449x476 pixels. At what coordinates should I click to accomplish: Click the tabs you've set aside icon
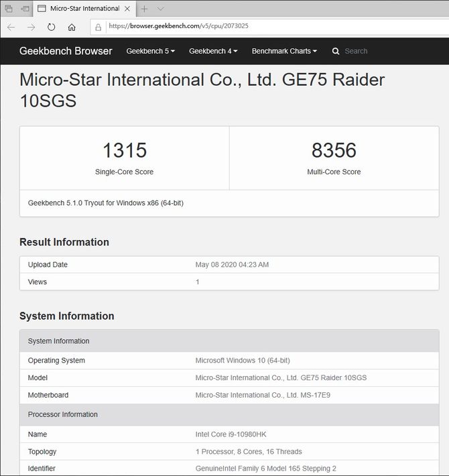(x=9, y=9)
